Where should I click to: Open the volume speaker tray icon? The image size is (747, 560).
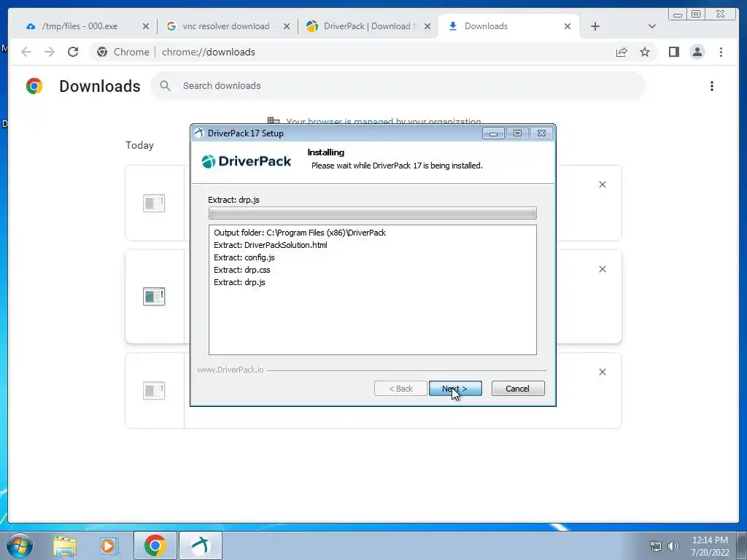coord(673,546)
